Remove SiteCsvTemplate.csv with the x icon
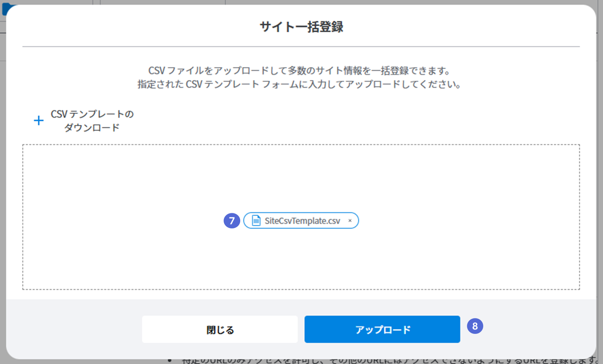603x364 pixels. (x=350, y=220)
